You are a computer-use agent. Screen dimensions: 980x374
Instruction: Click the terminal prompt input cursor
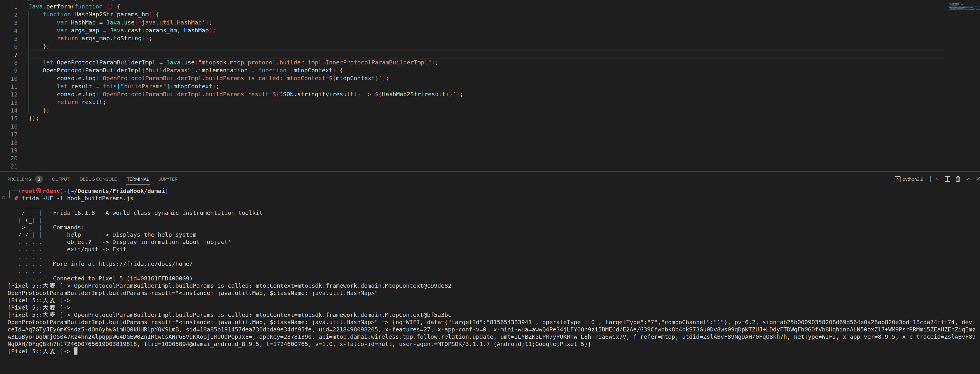(76, 351)
